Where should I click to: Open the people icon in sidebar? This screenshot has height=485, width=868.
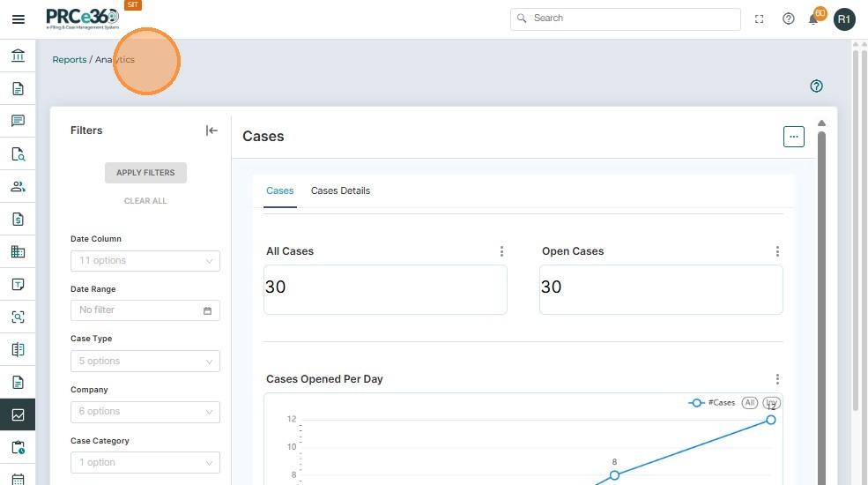(x=18, y=187)
